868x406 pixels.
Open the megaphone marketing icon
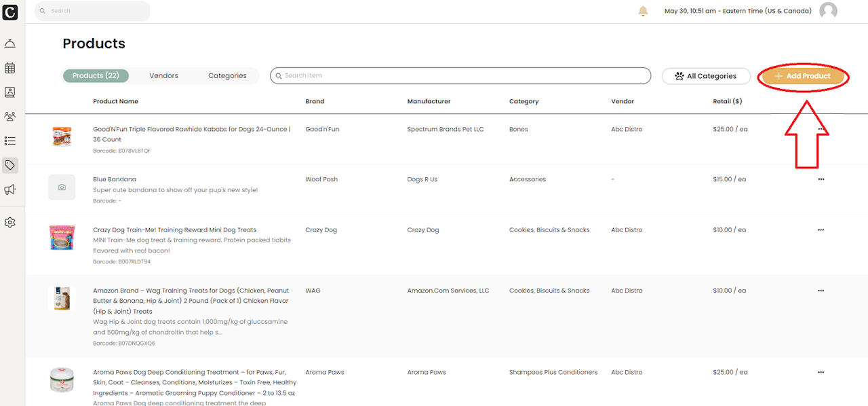[9, 189]
